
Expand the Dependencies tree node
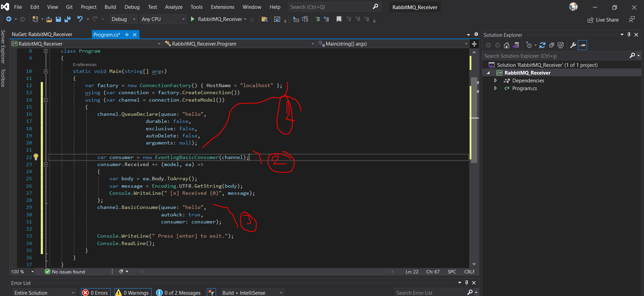point(495,81)
